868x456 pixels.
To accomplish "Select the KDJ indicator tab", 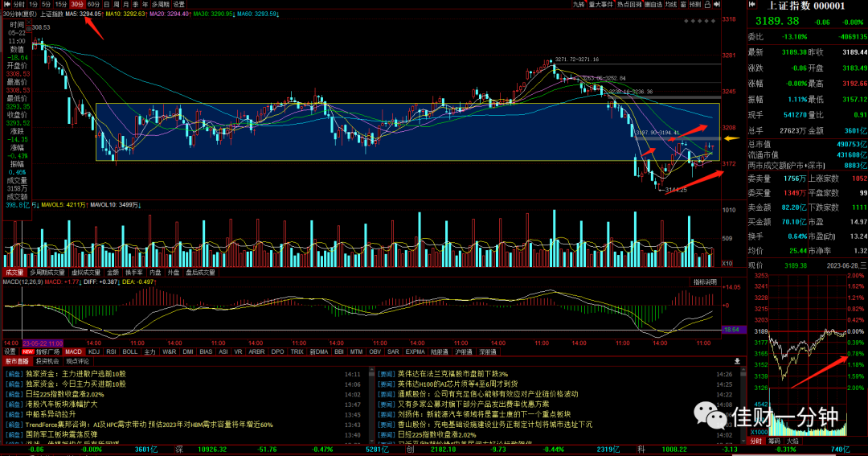I will (x=94, y=351).
